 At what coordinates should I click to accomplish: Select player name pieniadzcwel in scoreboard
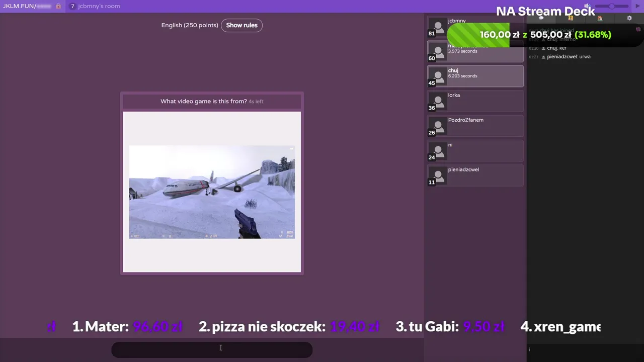pyautogui.click(x=463, y=169)
